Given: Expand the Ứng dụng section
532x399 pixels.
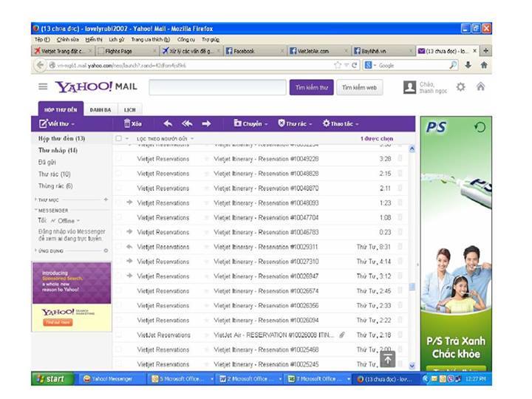Looking at the screenshot, I should pos(35,250).
